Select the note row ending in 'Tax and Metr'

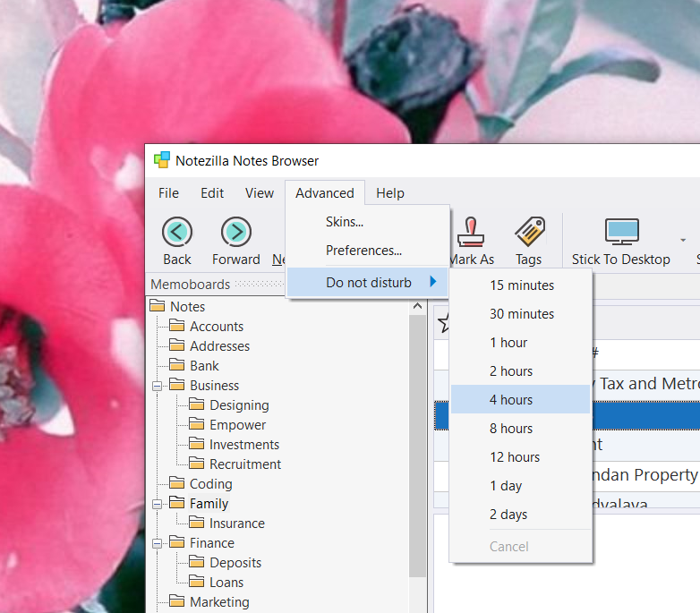646,383
